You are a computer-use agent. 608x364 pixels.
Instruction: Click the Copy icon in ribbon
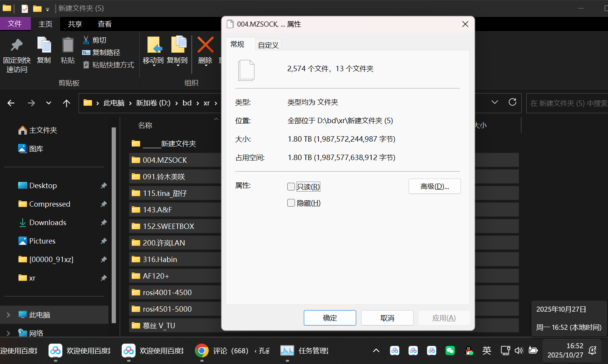[44, 45]
